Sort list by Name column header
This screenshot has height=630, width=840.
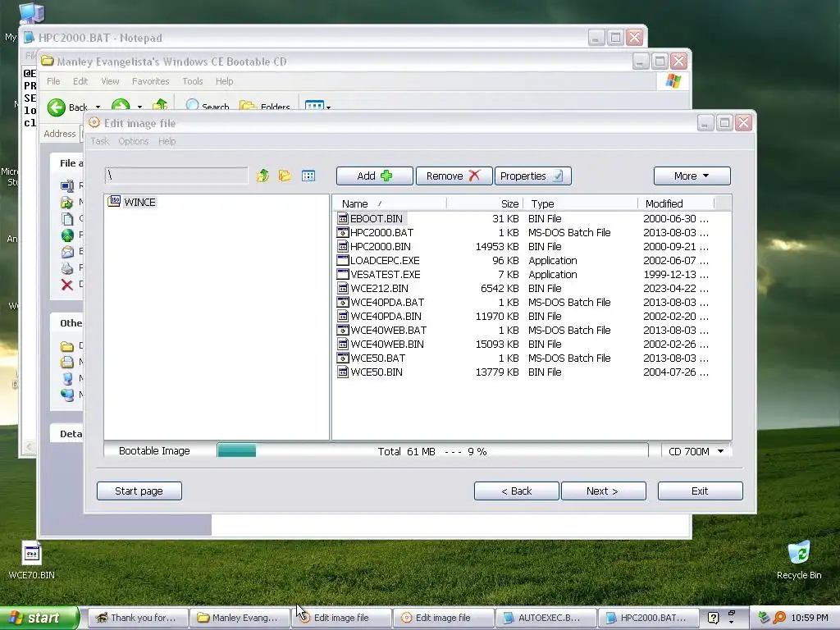tap(389, 203)
